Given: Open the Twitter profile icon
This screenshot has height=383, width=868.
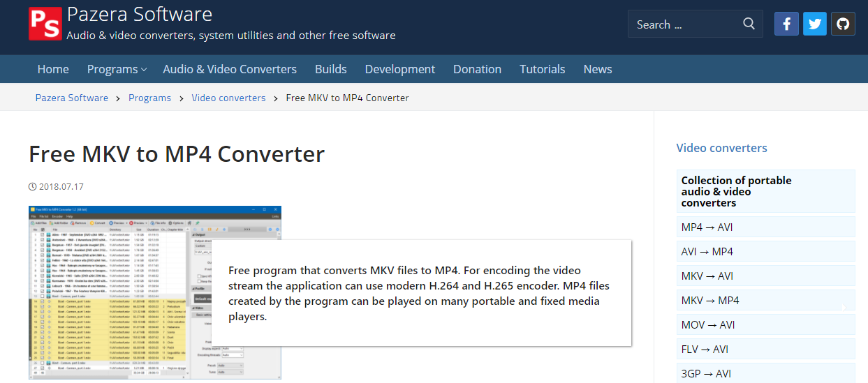Looking at the screenshot, I should [x=814, y=24].
